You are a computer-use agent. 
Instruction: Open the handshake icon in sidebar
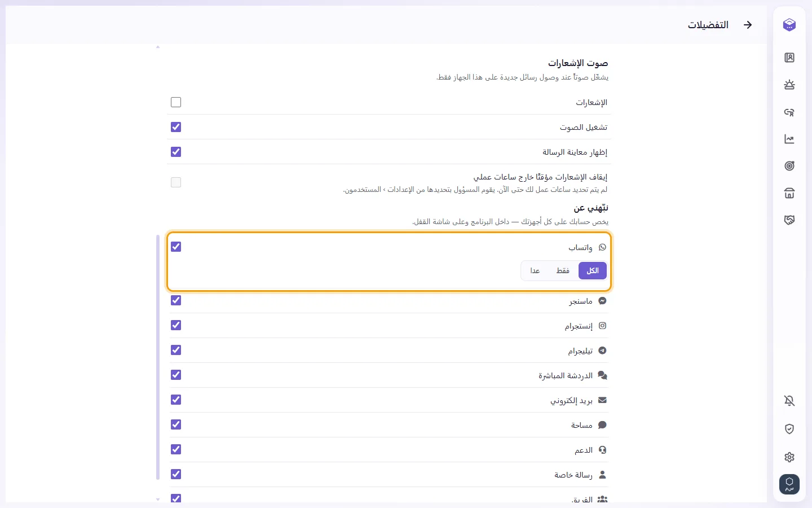coord(789,220)
